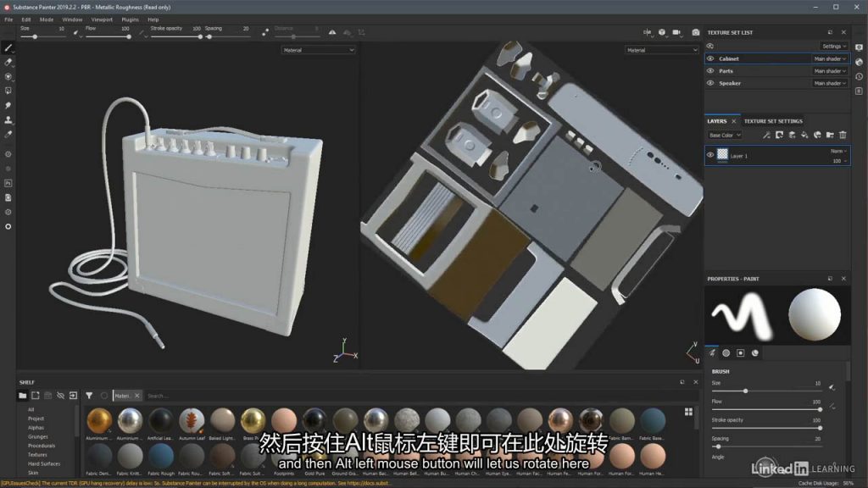The image size is (868, 488).
Task: Adjust the Flow slider in Properties panel
Action: tap(765, 409)
